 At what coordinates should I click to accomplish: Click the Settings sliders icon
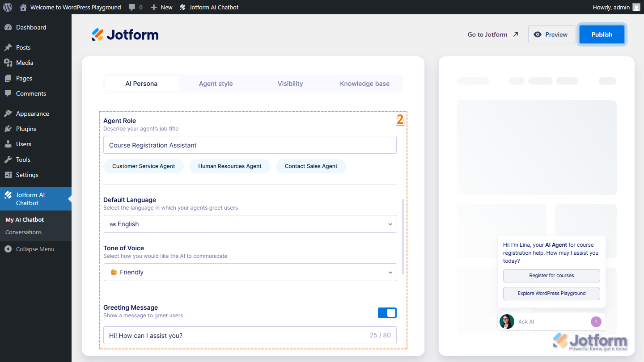tap(8, 175)
